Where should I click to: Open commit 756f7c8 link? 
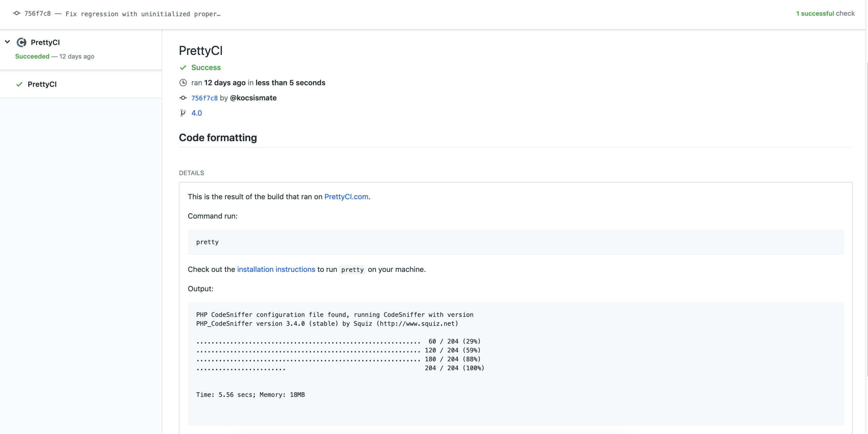tap(204, 98)
